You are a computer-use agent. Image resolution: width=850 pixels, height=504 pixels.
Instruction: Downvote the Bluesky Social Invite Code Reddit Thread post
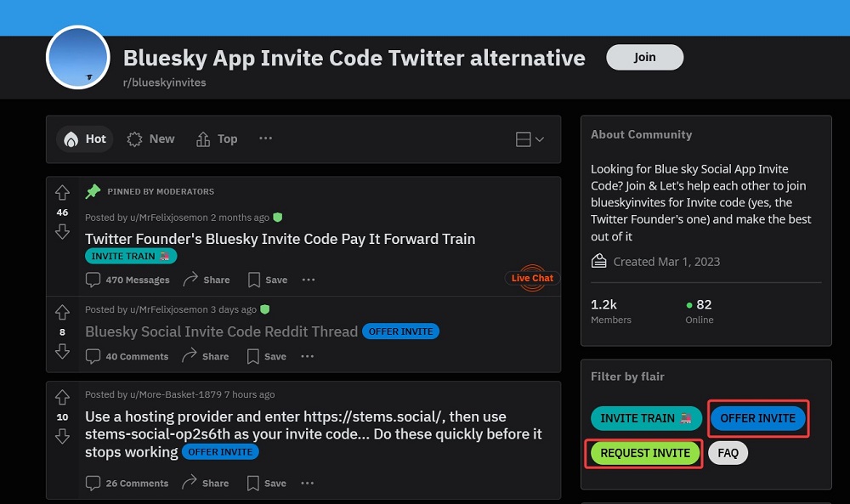(62, 351)
